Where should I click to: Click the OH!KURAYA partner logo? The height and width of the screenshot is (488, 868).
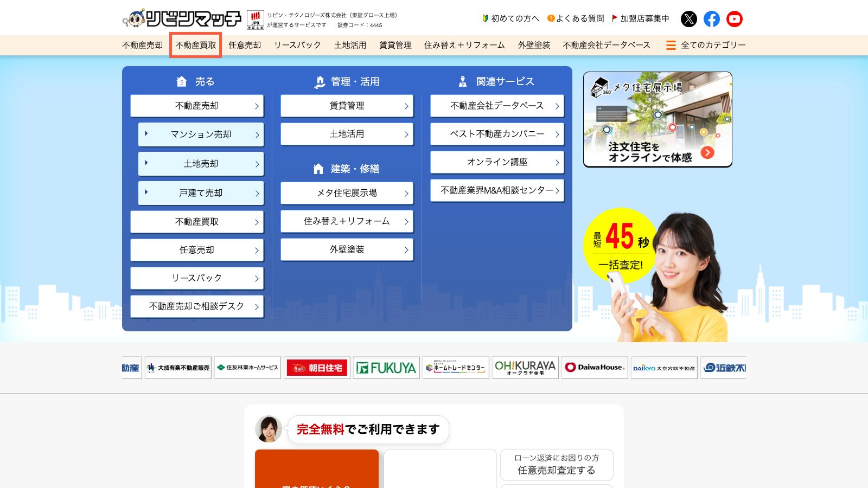(525, 368)
